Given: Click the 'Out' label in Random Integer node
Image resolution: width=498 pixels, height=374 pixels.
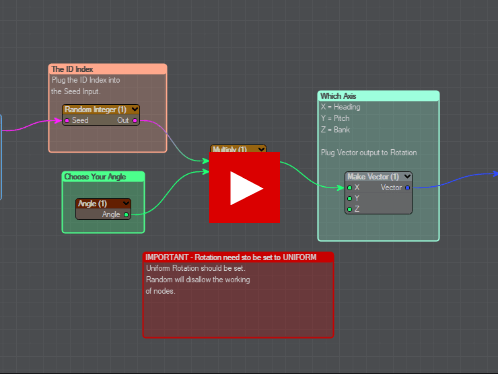Looking at the screenshot, I should [x=123, y=120].
